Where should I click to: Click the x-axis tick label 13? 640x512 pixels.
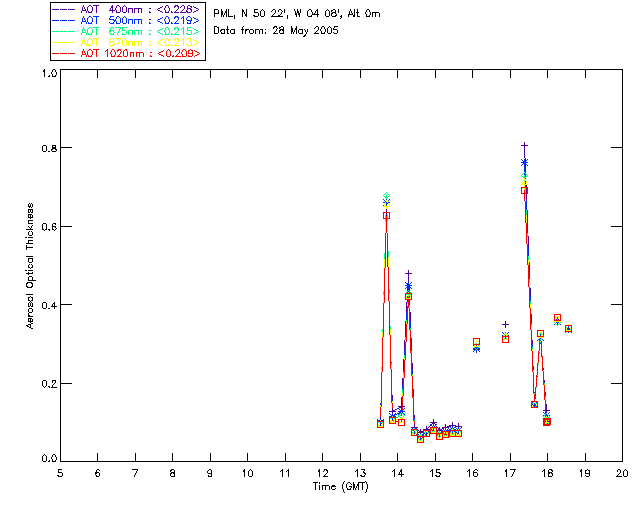[x=360, y=473]
